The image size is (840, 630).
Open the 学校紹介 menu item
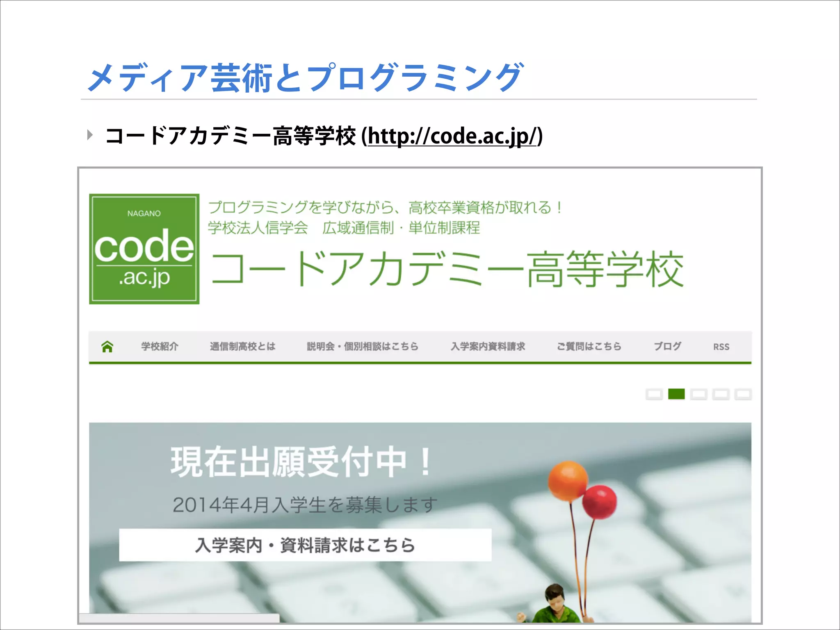pos(160,347)
